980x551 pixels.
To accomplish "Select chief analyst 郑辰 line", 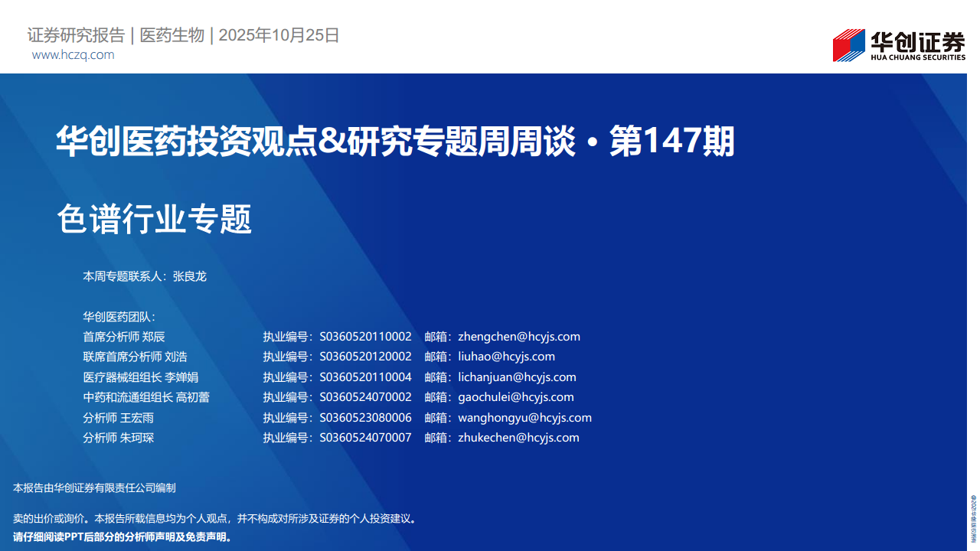I will (x=124, y=337).
